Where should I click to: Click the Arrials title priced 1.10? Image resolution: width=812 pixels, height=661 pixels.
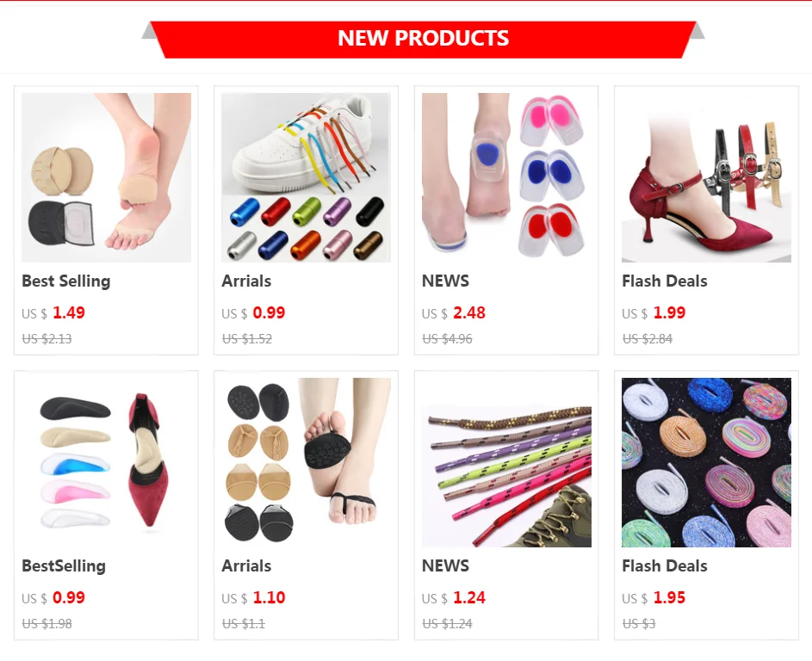(246, 565)
